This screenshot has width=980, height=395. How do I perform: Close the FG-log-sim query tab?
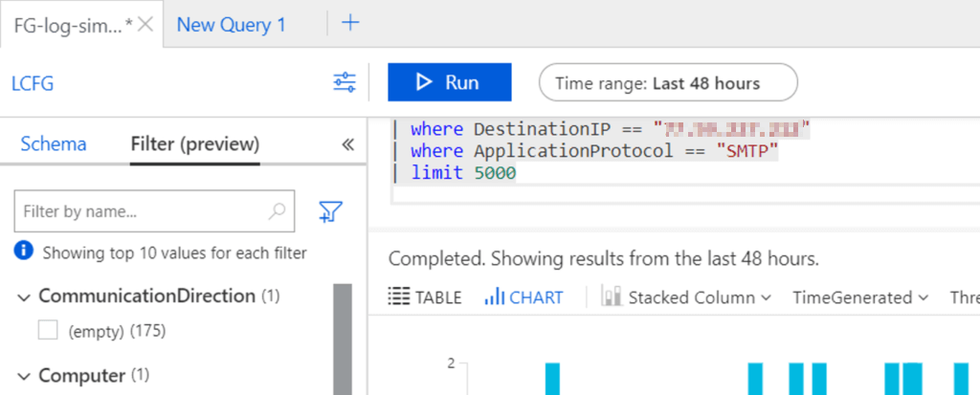(145, 24)
